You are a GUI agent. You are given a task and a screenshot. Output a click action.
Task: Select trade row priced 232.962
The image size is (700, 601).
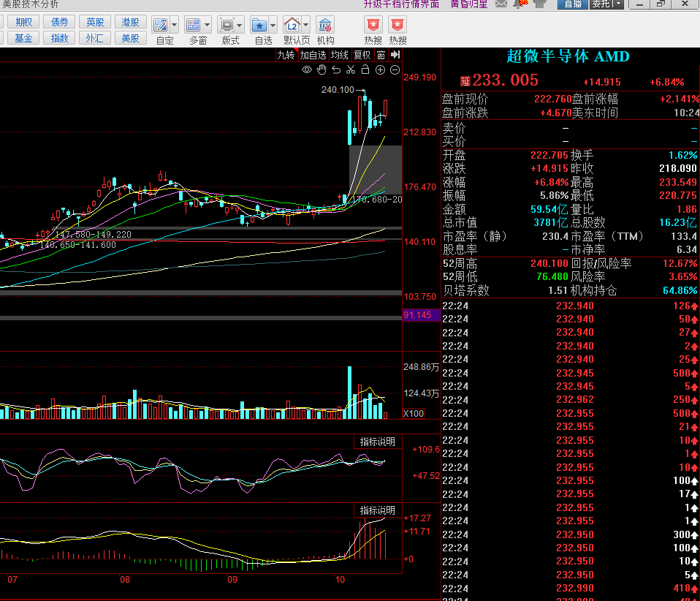(x=570, y=399)
